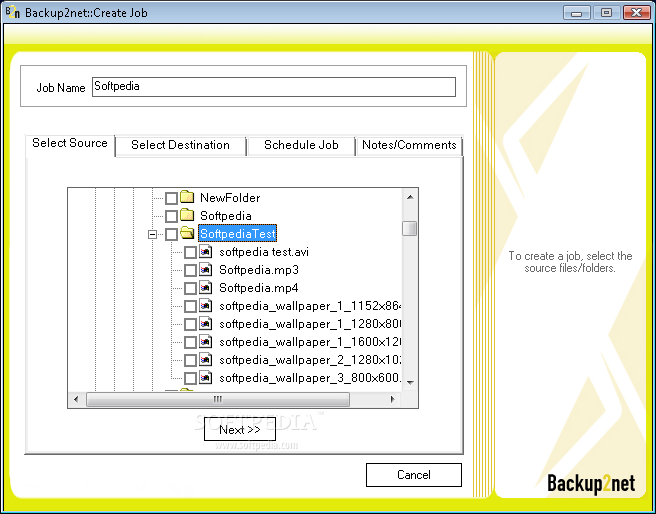Click the Cancel button

click(x=414, y=475)
